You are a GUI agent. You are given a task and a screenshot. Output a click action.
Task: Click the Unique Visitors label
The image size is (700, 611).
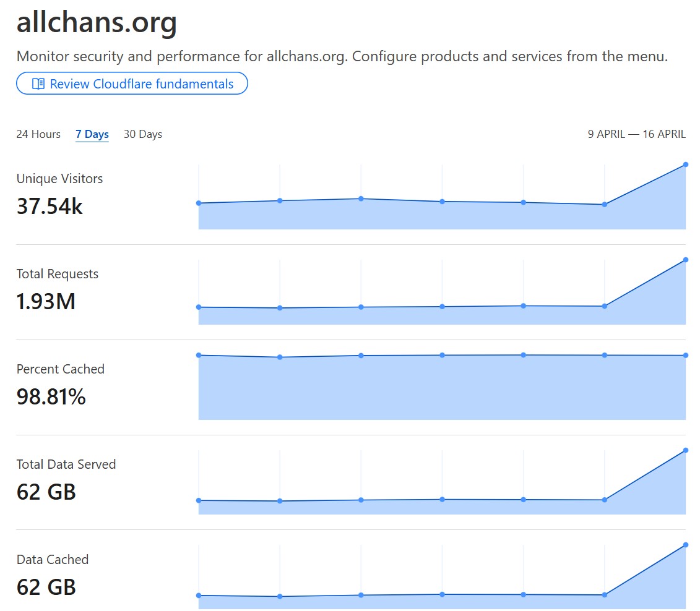click(59, 179)
